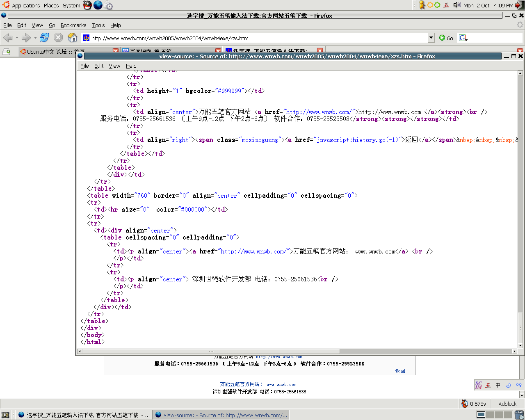Open Places menu in top panel
Screen dimensions: 525x420
[x=51, y=5]
